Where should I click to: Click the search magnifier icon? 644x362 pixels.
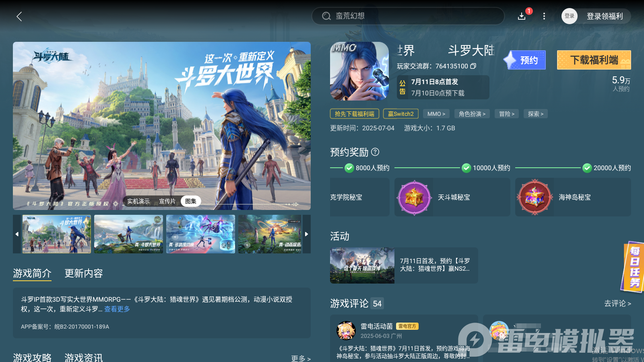click(x=326, y=16)
